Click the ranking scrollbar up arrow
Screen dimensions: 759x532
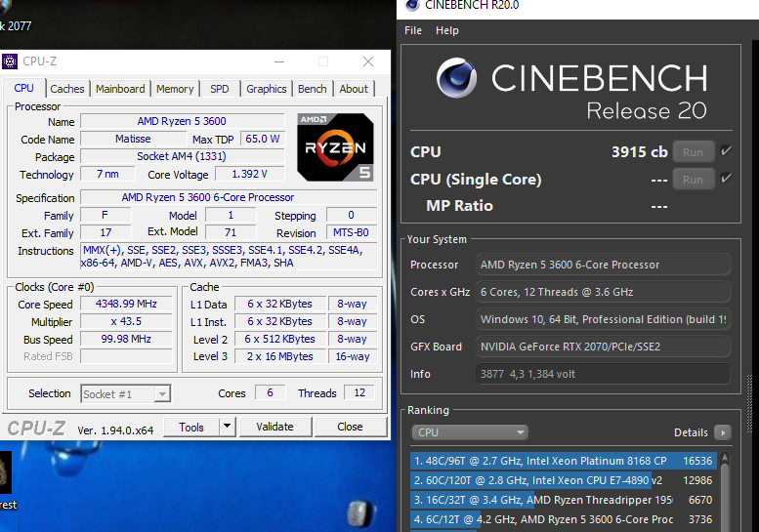click(725, 457)
